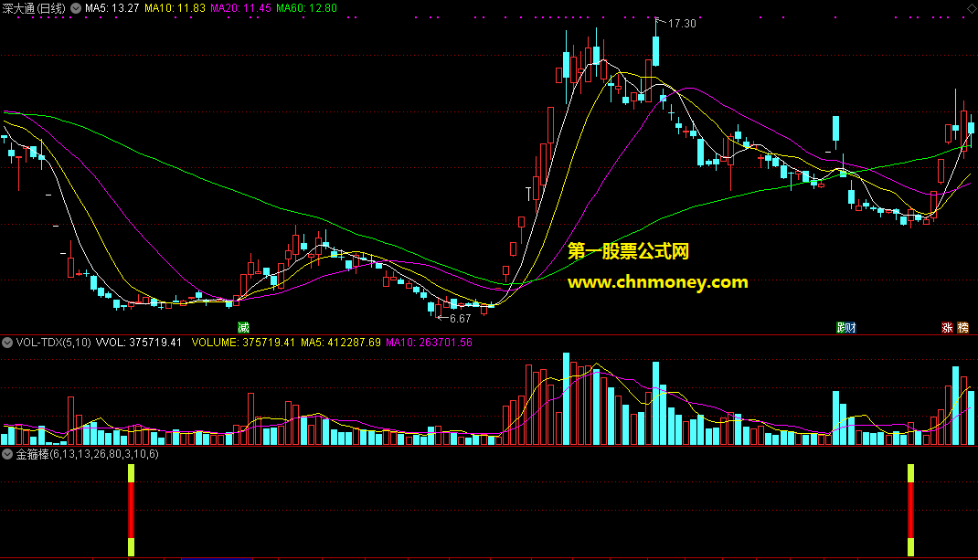Click the blue 财 event marker

tap(851, 327)
